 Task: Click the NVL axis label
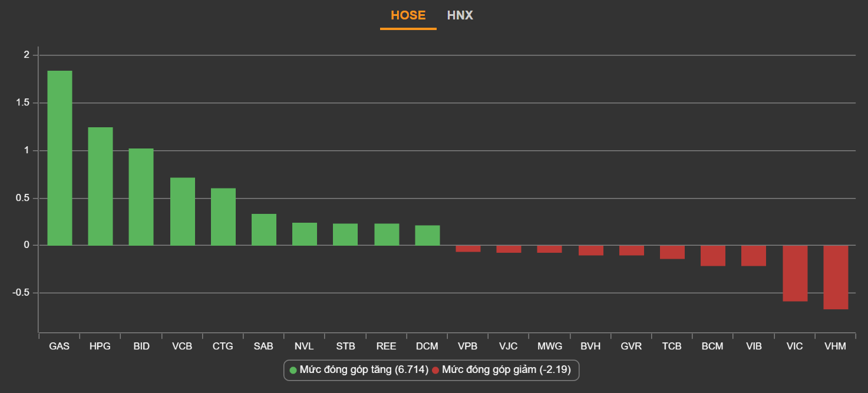(x=304, y=346)
